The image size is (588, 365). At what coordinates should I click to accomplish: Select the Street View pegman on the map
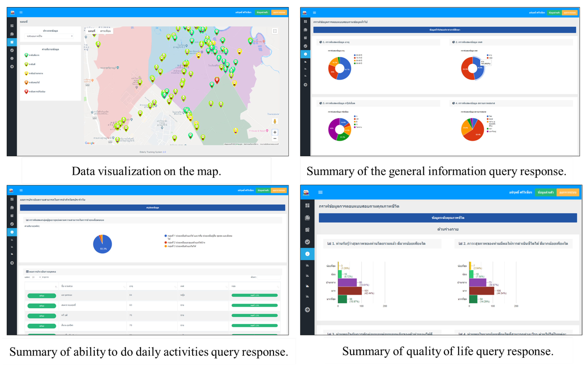(x=275, y=121)
